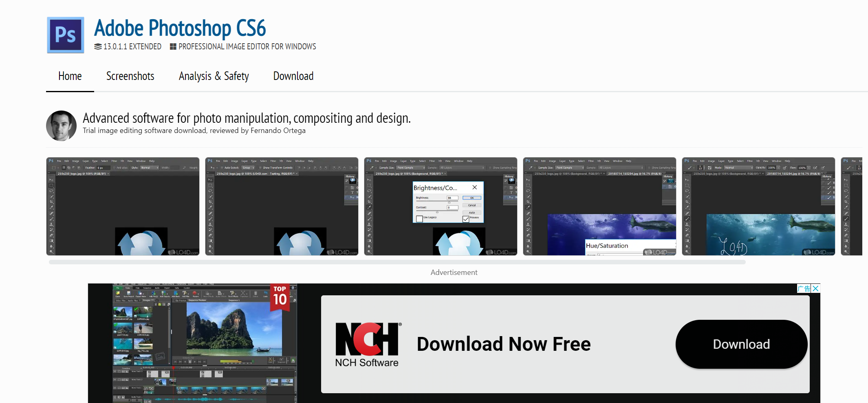868x403 pixels.
Task: Open the Analysis & Safety tab
Action: (x=214, y=76)
